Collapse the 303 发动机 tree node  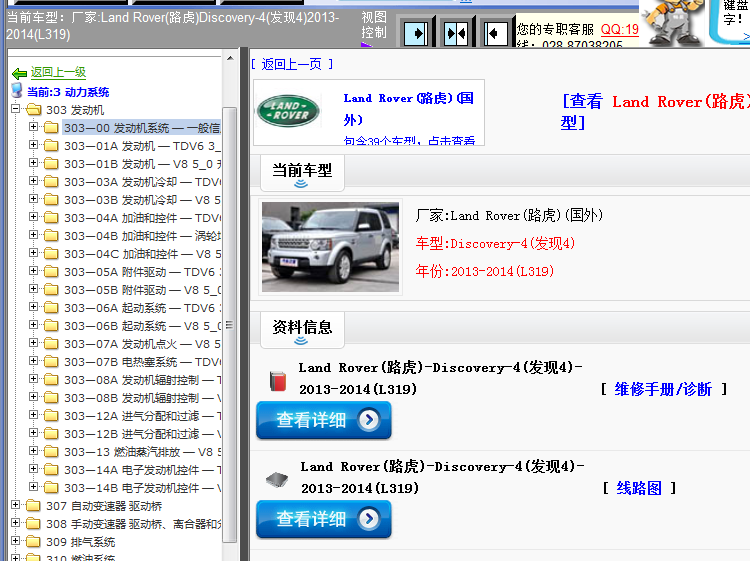(15, 109)
